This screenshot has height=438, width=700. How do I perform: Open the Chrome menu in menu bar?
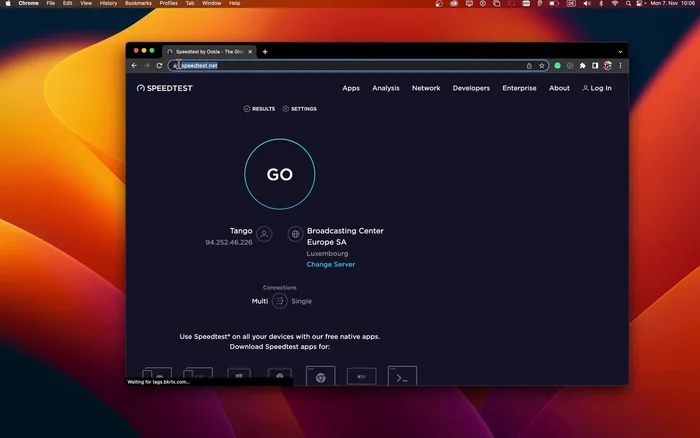click(28, 3)
